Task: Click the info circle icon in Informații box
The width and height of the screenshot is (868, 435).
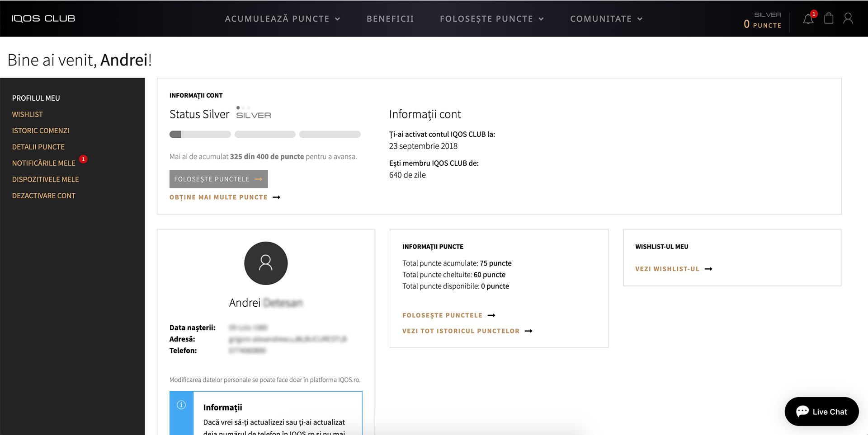Action: [181, 405]
